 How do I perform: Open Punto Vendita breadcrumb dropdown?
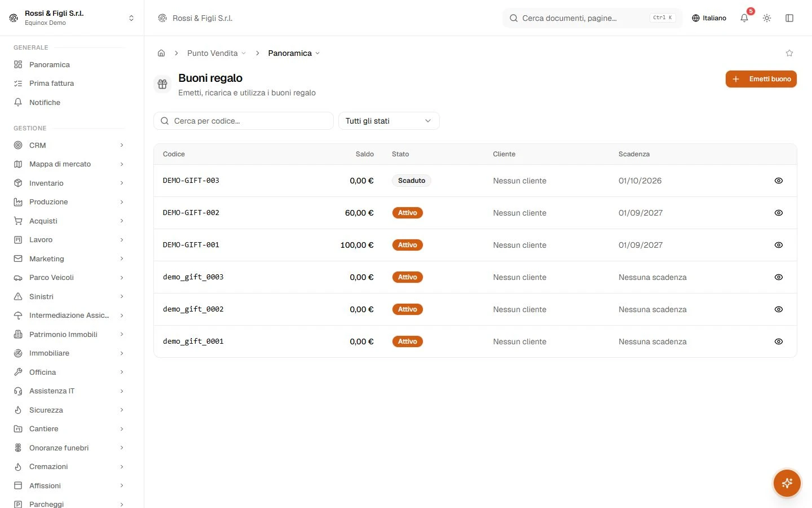[x=217, y=53]
